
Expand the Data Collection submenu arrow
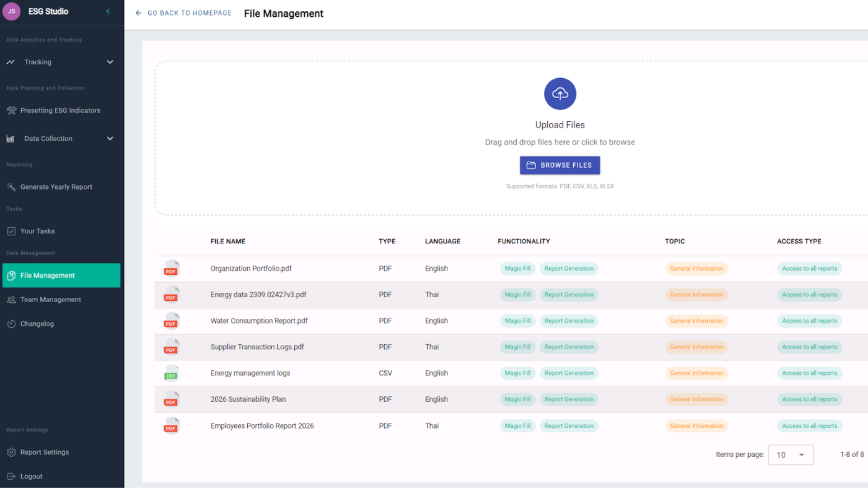click(x=110, y=139)
